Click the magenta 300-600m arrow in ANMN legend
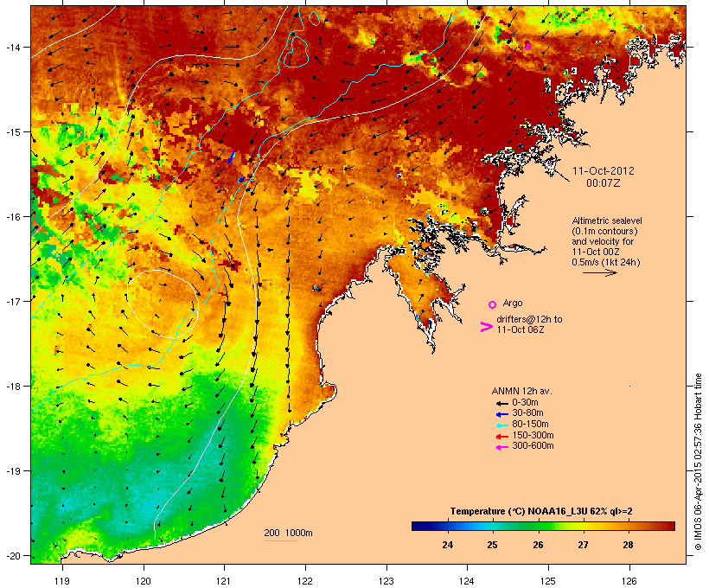This screenshot has height=588, width=709. tap(501, 447)
